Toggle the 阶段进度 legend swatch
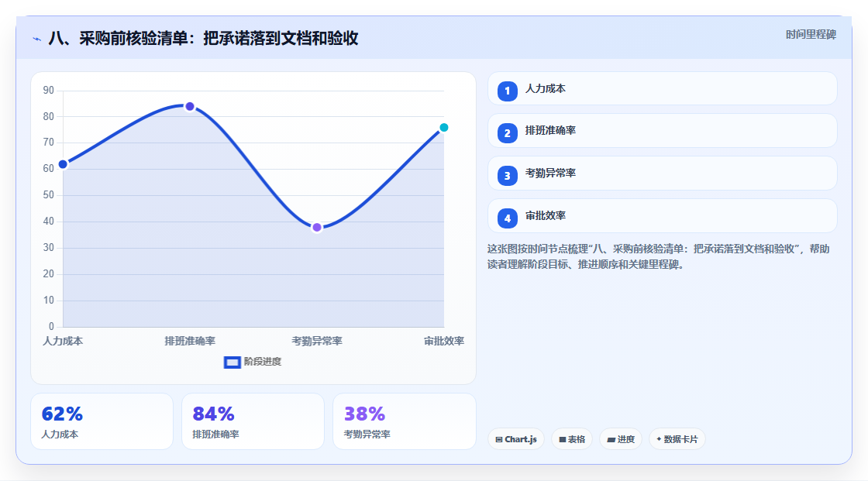Screen dimensions: 868x481 (x=232, y=362)
